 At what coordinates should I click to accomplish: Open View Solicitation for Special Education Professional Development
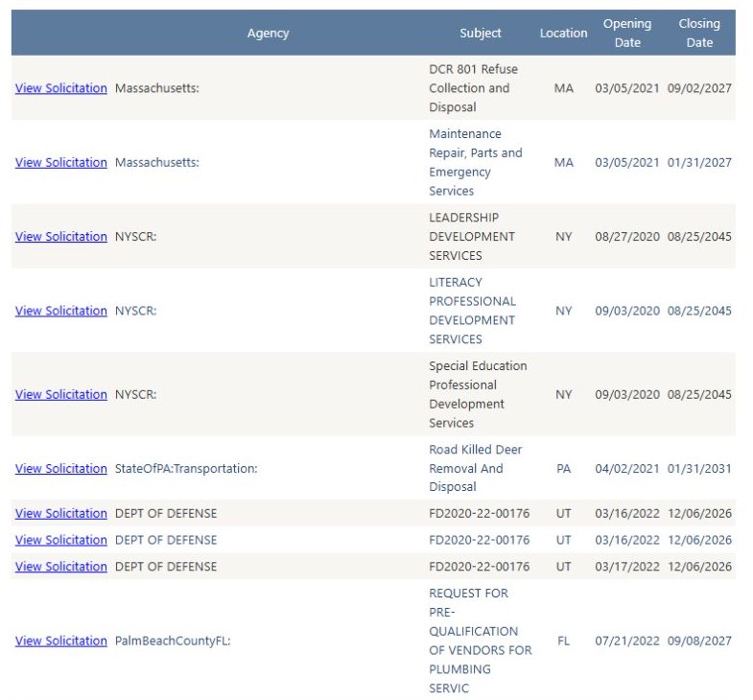click(x=61, y=395)
